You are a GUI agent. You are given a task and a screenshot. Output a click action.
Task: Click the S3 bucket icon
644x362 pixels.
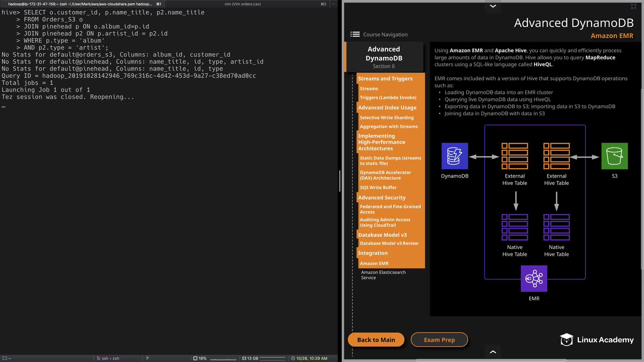(x=614, y=156)
